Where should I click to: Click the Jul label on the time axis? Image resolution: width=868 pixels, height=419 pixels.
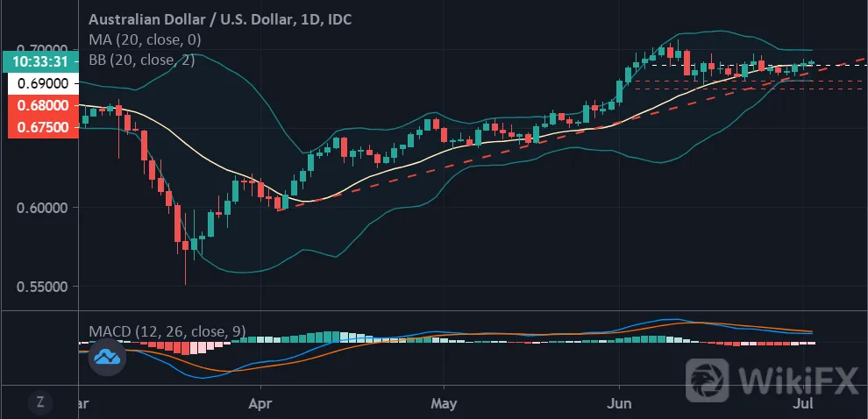click(802, 403)
